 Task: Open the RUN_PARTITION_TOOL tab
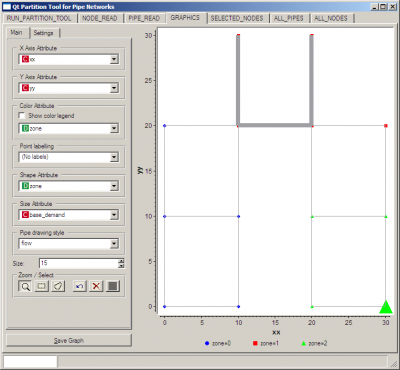pos(39,18)
